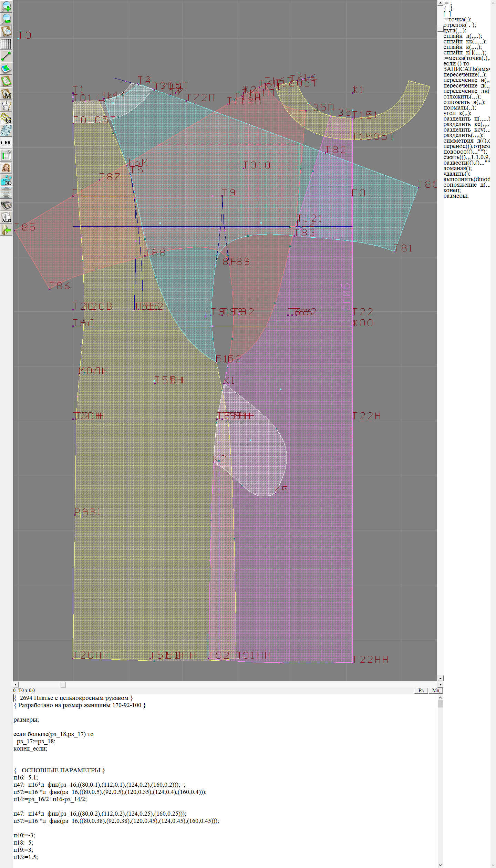Select the compass drafting tool icon
The width and height of the screenshot is (496, 868).
click(6, 106)
